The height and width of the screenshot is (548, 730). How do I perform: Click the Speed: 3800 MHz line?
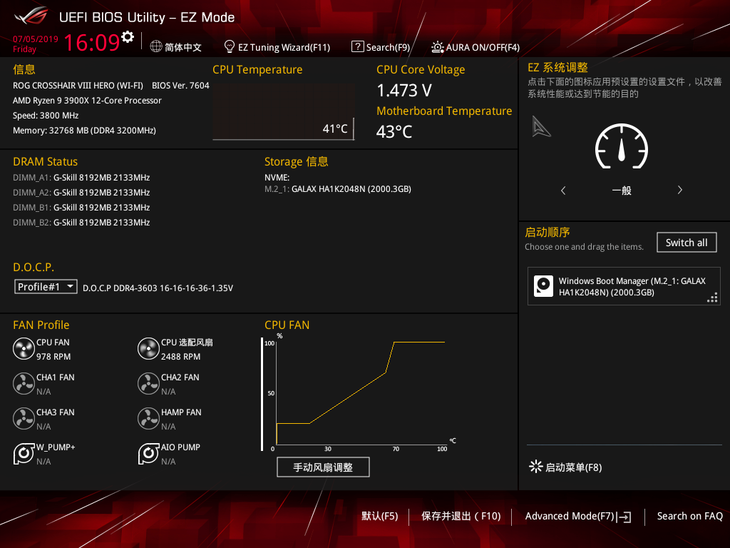46,115
